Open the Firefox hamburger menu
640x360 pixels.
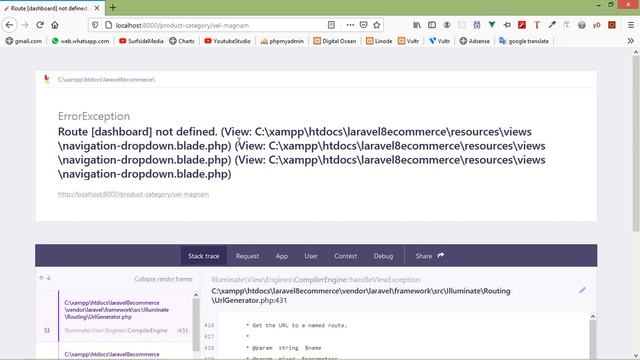631,25
